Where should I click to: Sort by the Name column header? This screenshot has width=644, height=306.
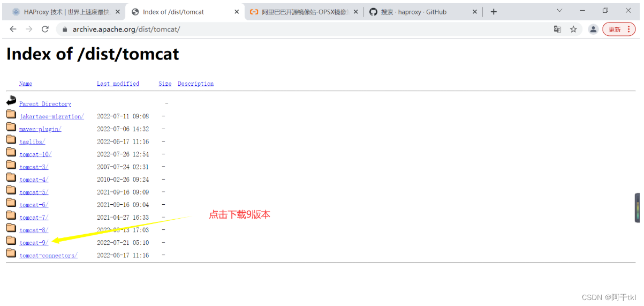click(x=26, y=84)
